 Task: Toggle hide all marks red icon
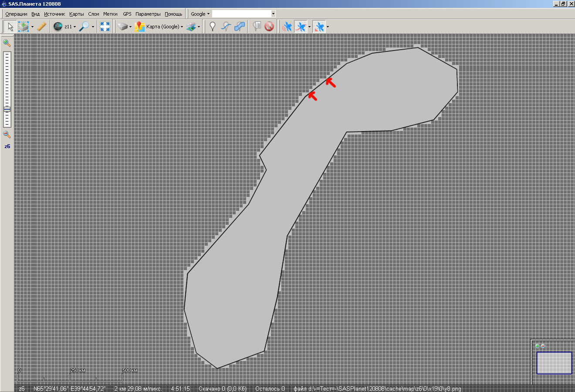click(x=269, y=27)
